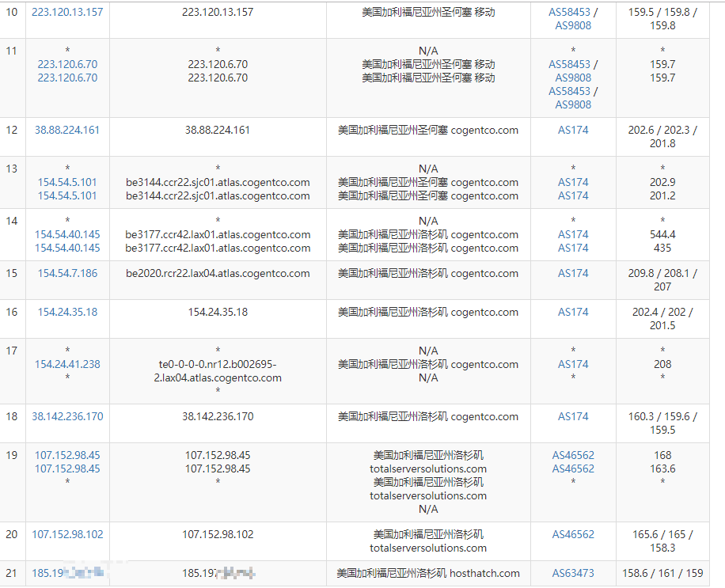The height and width of the screenshot is (588, 725).
Task: Open the AS174 link in hop 18
Action: 573,416
